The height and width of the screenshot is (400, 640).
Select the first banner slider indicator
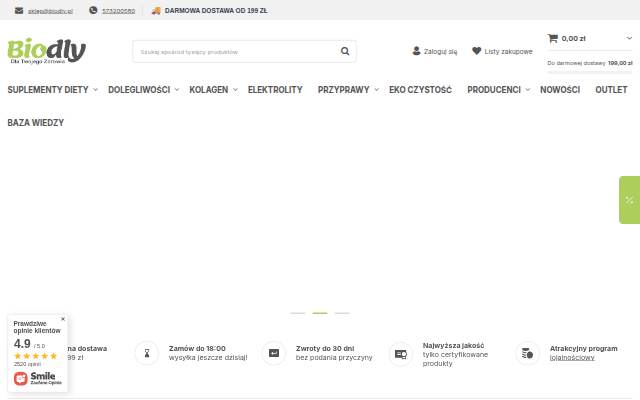point(298,313)
